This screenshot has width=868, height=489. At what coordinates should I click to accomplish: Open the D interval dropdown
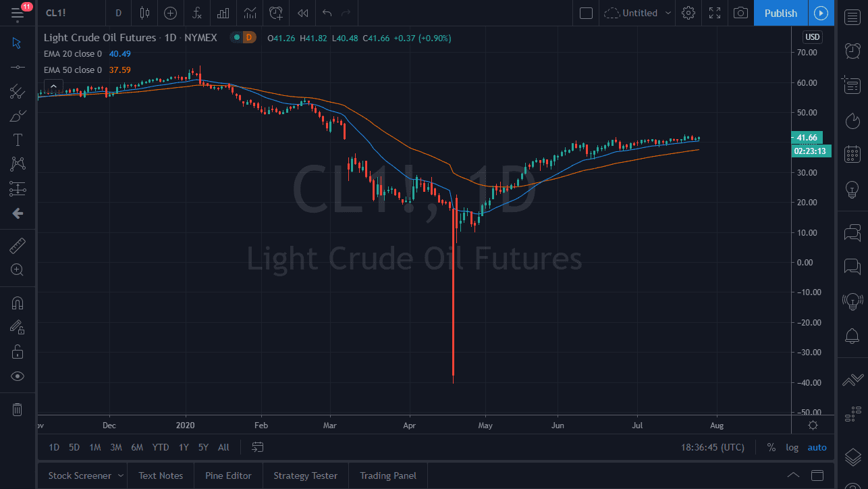pos(118,13)
